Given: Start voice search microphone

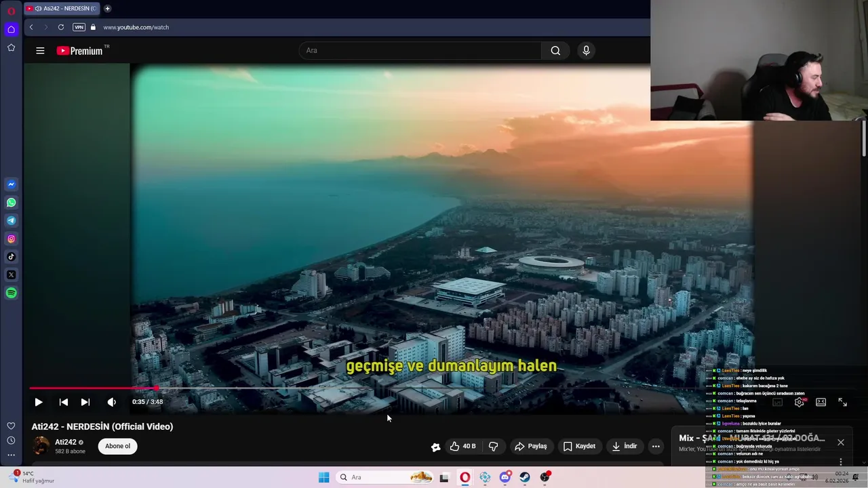Looking at the screenshot, I should [x=587, y=50].
